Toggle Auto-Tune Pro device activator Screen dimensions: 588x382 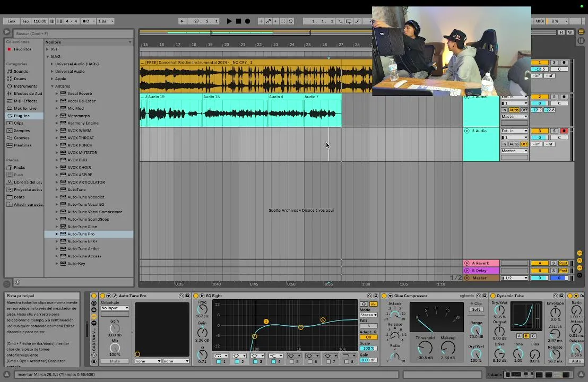pos(102,296)
